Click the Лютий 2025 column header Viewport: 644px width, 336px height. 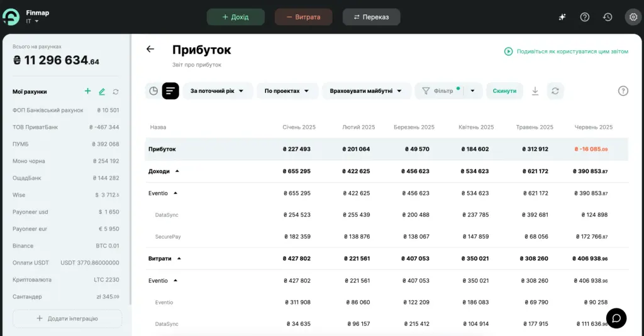[358, 127]
